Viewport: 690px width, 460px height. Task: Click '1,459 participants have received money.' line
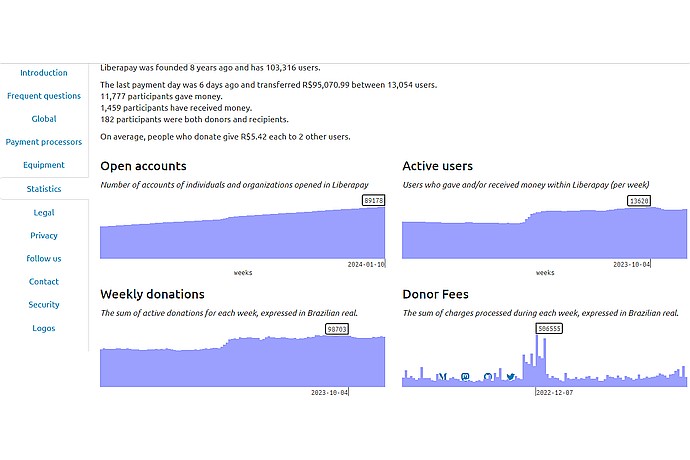176,108
